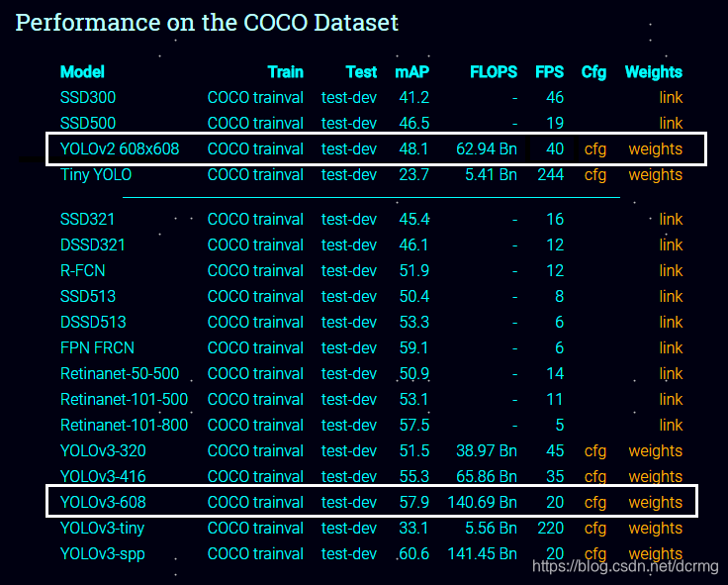
Task: Select the SSD321 model name
Action: click(87, 219)
